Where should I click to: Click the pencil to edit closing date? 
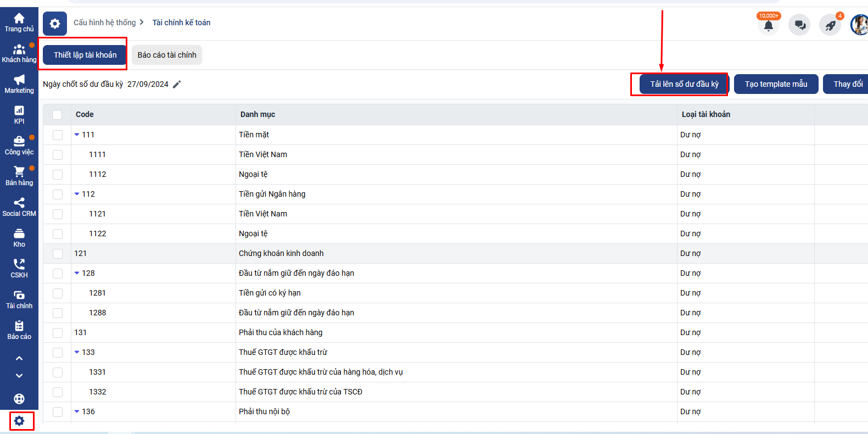177,85
